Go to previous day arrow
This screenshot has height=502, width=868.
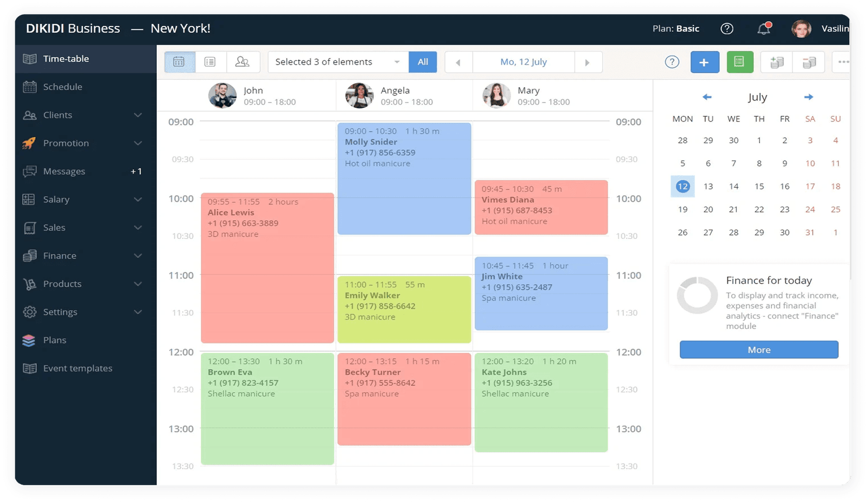[x=458, y=62]
